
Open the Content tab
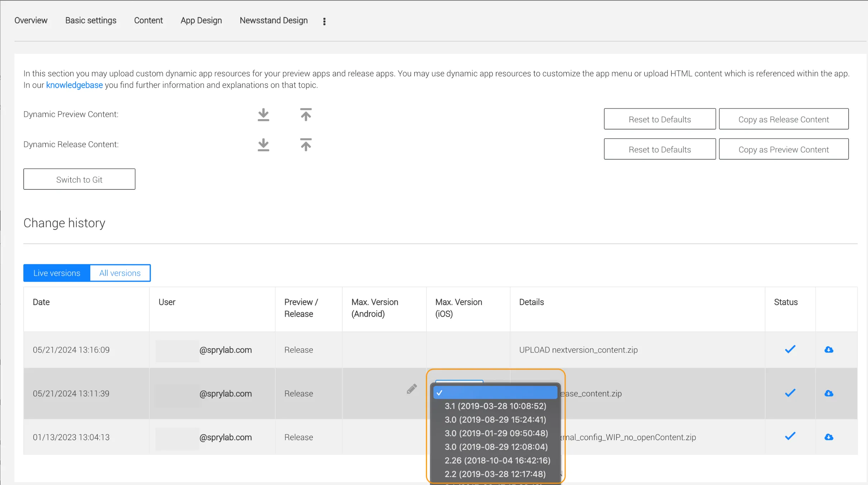[148, 20]
